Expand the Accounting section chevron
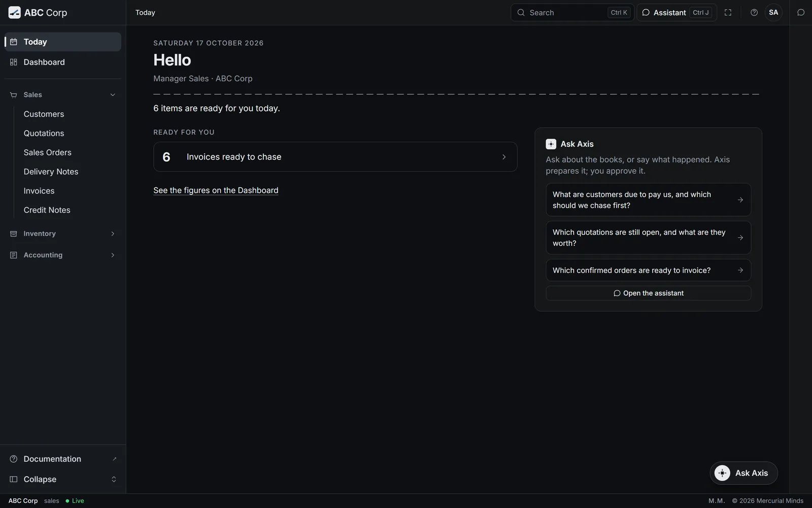The height and width of the screenshot is (508, 812). click(113, 255)
